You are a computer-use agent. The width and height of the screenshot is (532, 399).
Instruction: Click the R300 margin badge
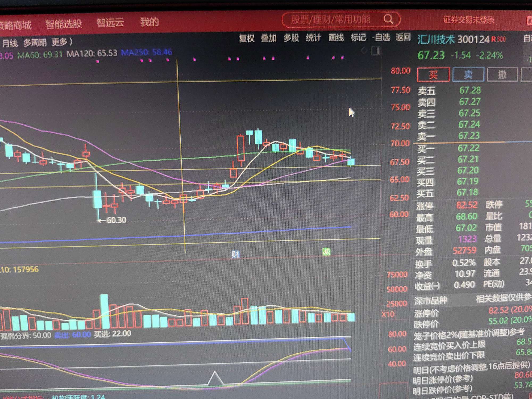(498, 39)
